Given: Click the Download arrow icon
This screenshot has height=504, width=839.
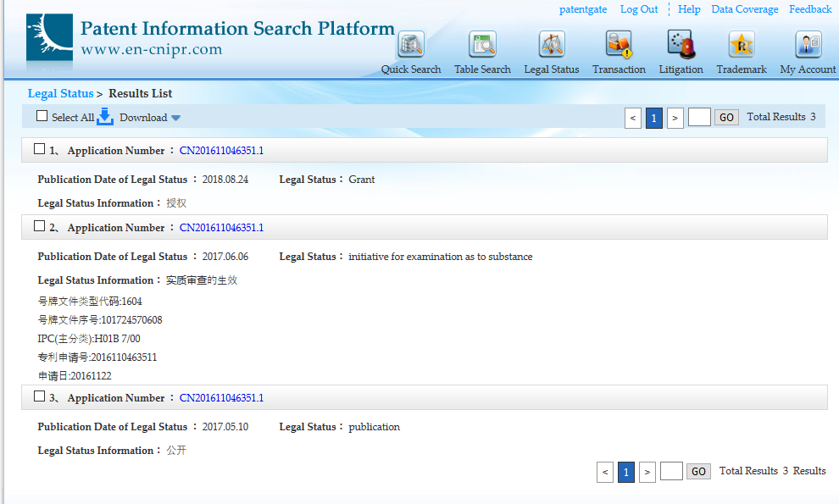Looking at the screenshot, I should tap(105, 117).
